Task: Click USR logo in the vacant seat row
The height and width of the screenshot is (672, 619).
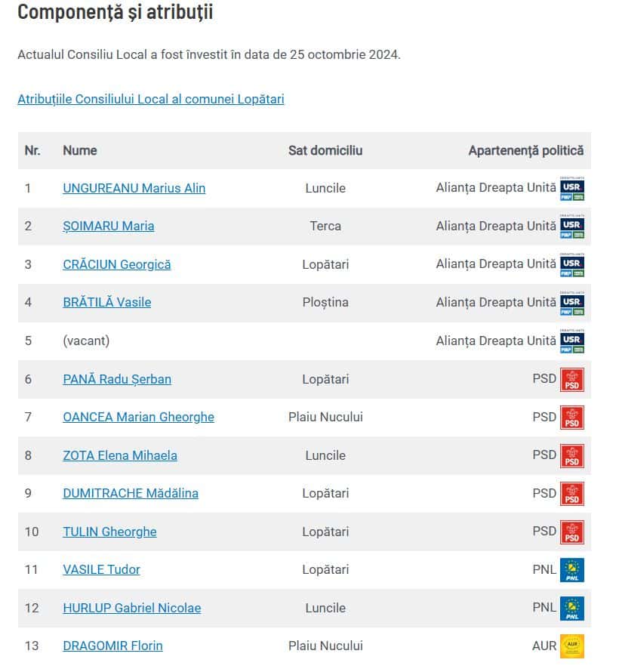Action: pyautogui.click(x=572, y=341)
